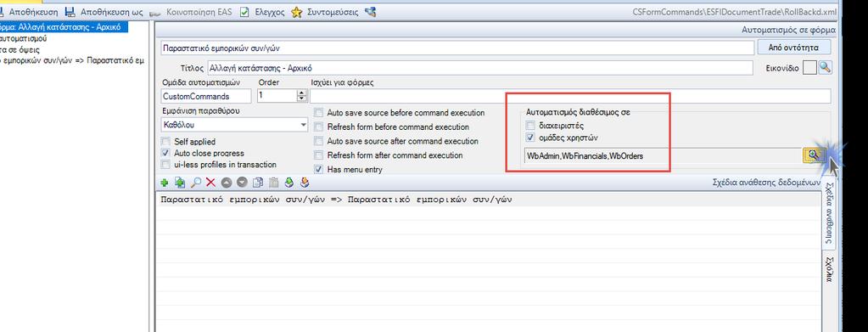Enable Auto save source after command execution

318,141
